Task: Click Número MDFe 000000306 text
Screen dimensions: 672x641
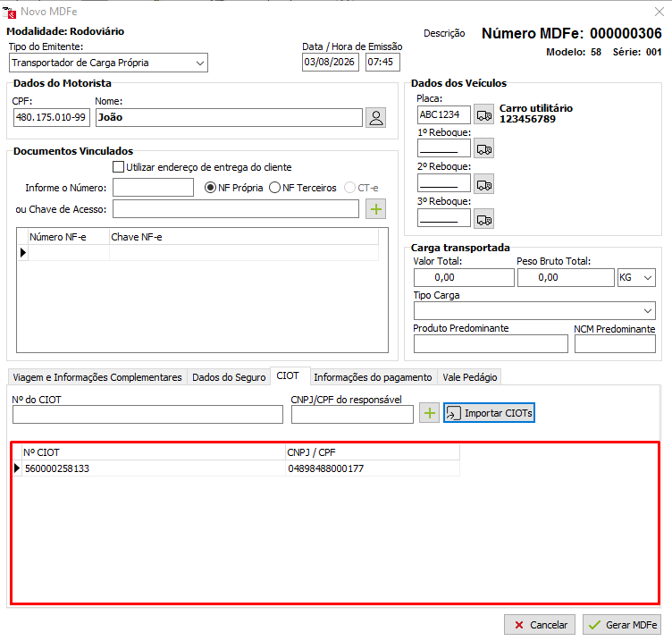Action: pyautogui.click(x=571, y=33)
